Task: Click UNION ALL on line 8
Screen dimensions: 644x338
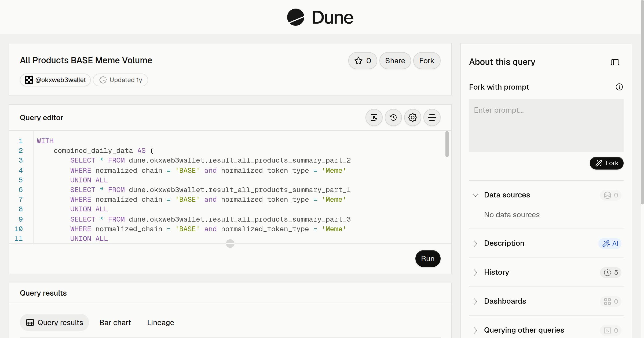Action: coord(89,209)
